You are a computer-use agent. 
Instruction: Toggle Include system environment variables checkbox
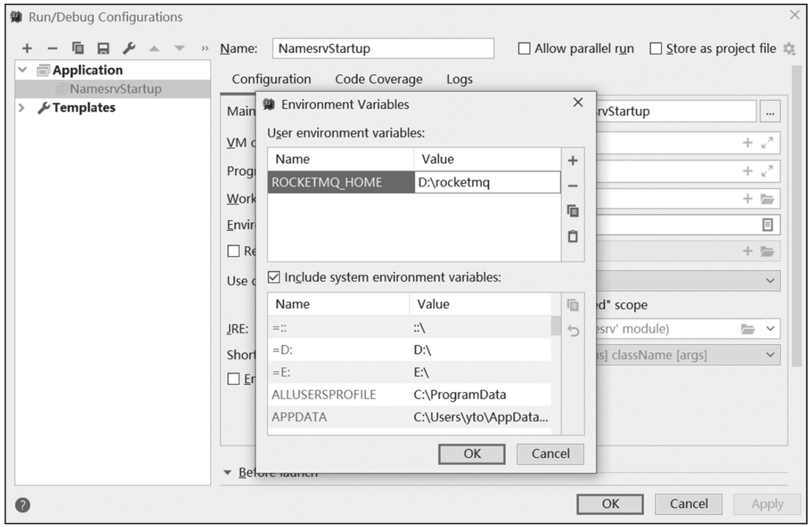[x=274, y=278]
